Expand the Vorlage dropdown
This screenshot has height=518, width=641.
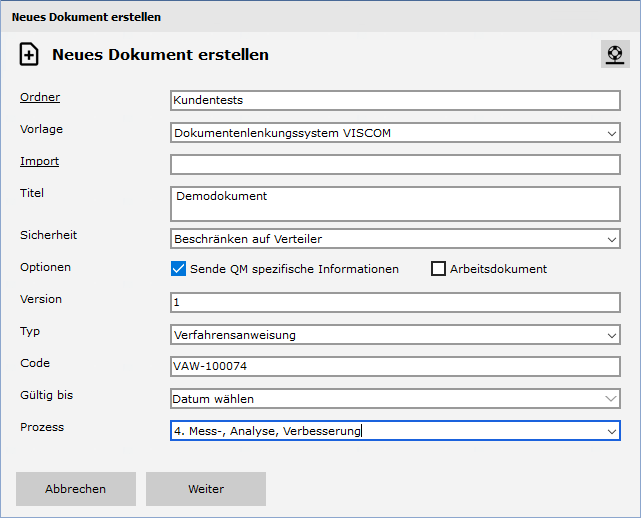(x=611, y=133)
